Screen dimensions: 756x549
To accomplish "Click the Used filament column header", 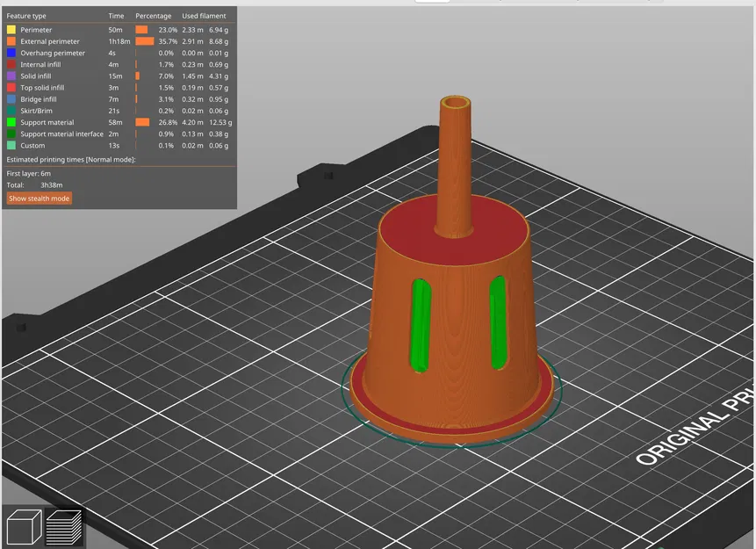I will click(204, 16).
